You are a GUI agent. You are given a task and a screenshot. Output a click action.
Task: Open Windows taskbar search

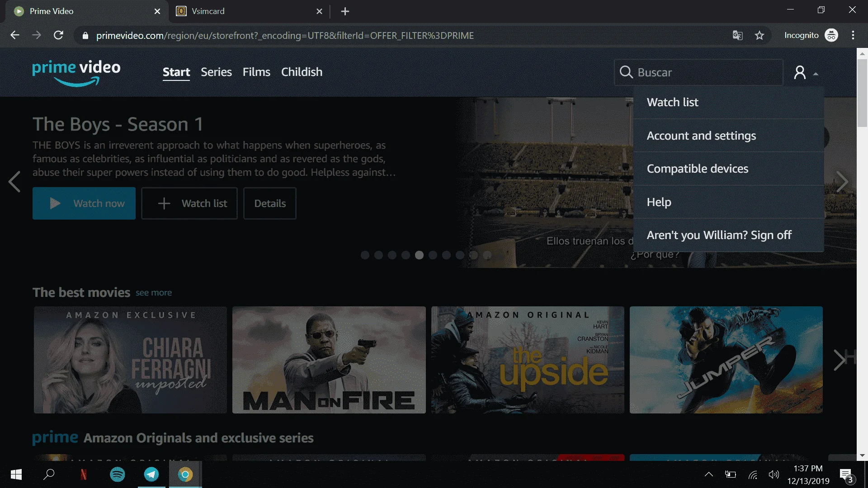(x=49, y=474)
